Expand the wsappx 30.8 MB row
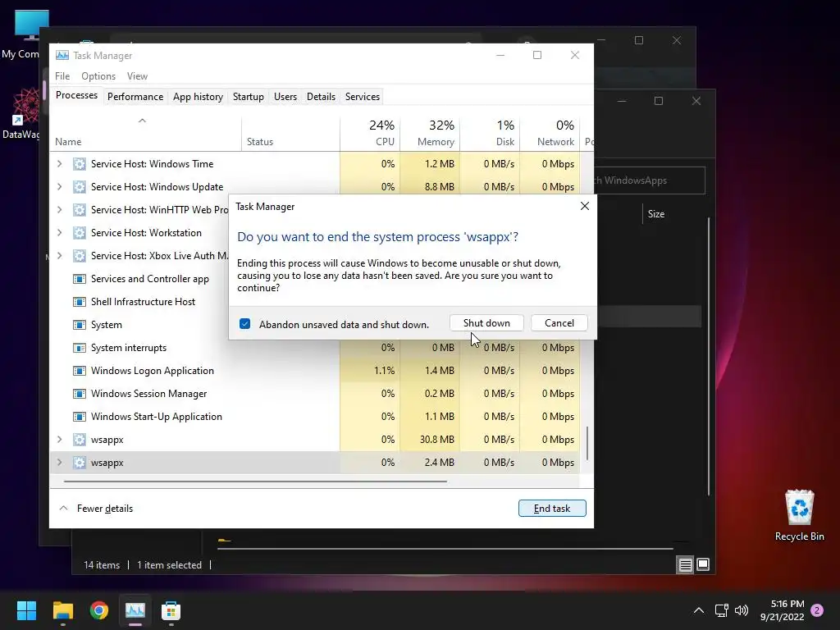 (x=59, y=440)
